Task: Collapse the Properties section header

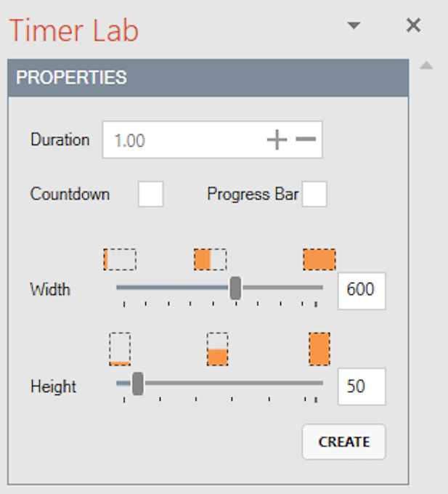Action: (208, 78)
